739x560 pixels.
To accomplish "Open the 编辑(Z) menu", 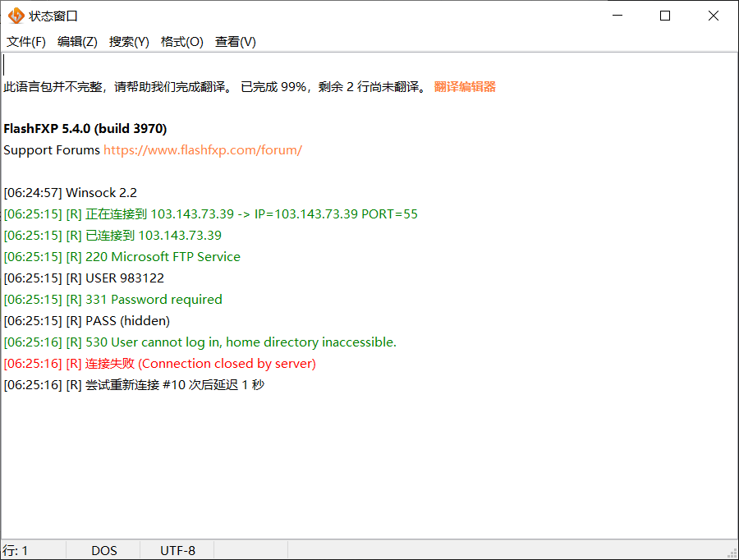I will point(77,42).
